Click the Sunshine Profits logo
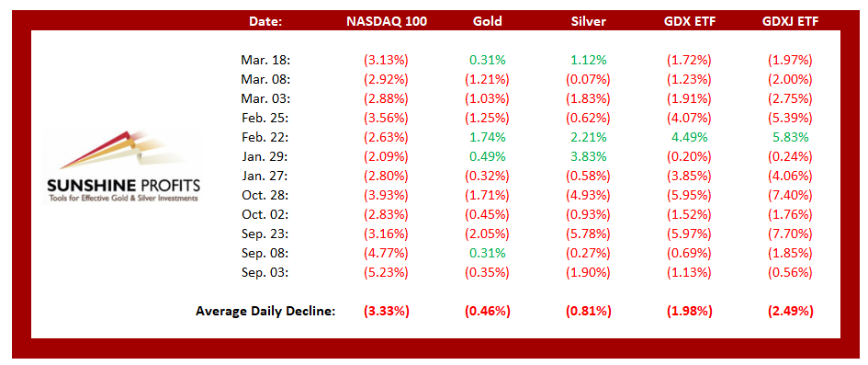Viewport: 868px width, 365px height. pos(124,166)
